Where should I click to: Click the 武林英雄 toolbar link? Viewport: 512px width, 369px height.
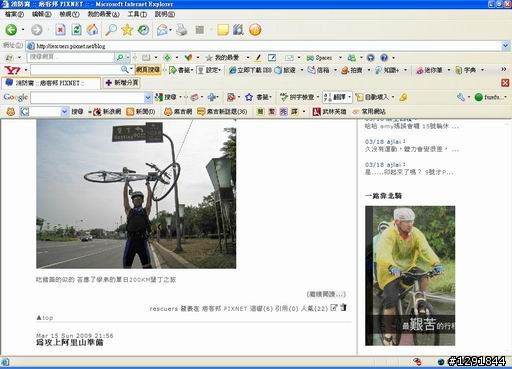click(x=330, y=112)
